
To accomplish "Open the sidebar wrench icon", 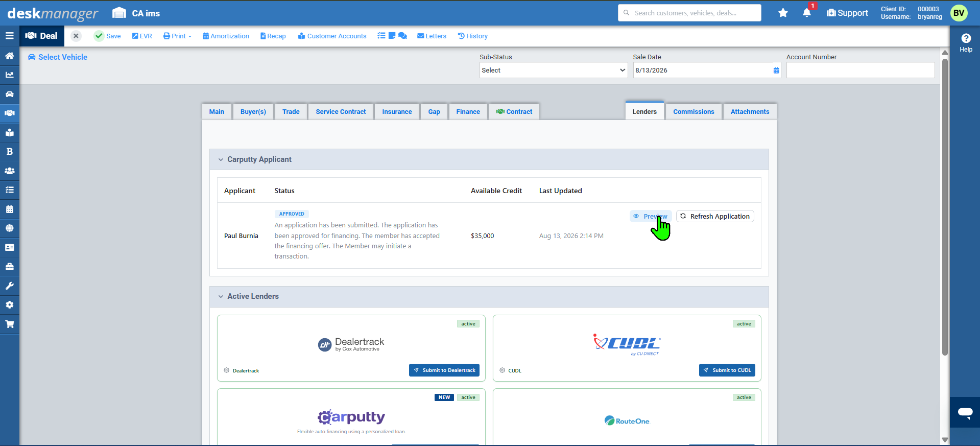I will coord(9,286).
